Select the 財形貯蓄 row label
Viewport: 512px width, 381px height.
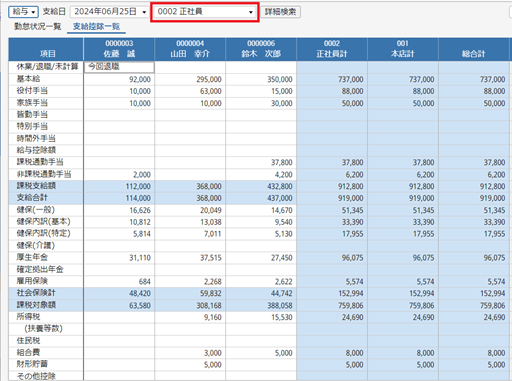coord(32,364)
